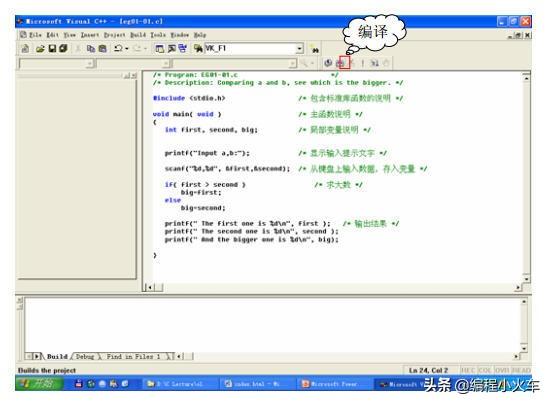This screenshot has width=551, height=404.
Task: Switch to the Debug output tab
Action: coord(85,357)
